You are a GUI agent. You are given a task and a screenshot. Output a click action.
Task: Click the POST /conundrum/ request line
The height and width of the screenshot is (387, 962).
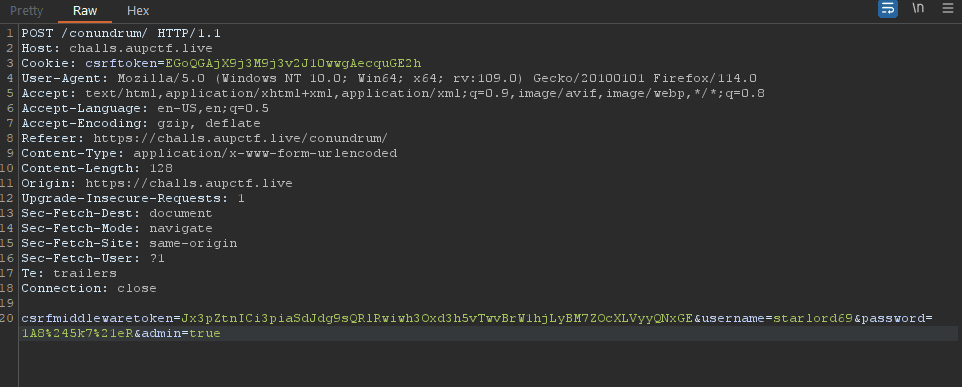121,33
